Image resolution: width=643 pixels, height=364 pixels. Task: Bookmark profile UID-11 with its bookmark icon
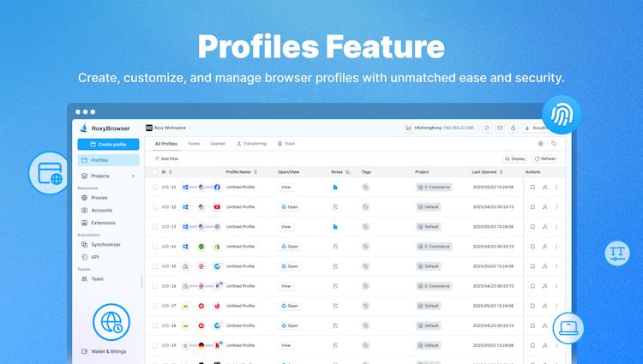pyautogui.click(x=532, y=187)
